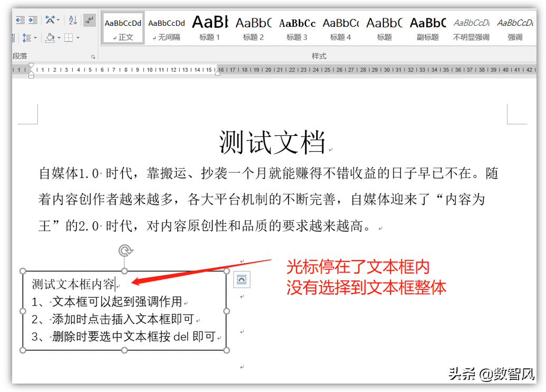Screen dimensions: 546x392
Task: Apply the 标题 4 style
Action: (x=341, y=28)
